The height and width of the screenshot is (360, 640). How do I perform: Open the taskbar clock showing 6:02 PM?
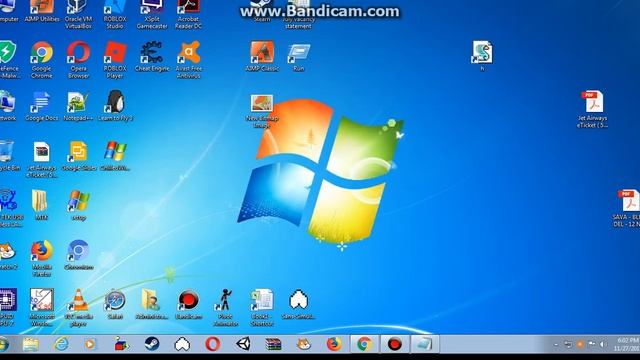[626, 344]
